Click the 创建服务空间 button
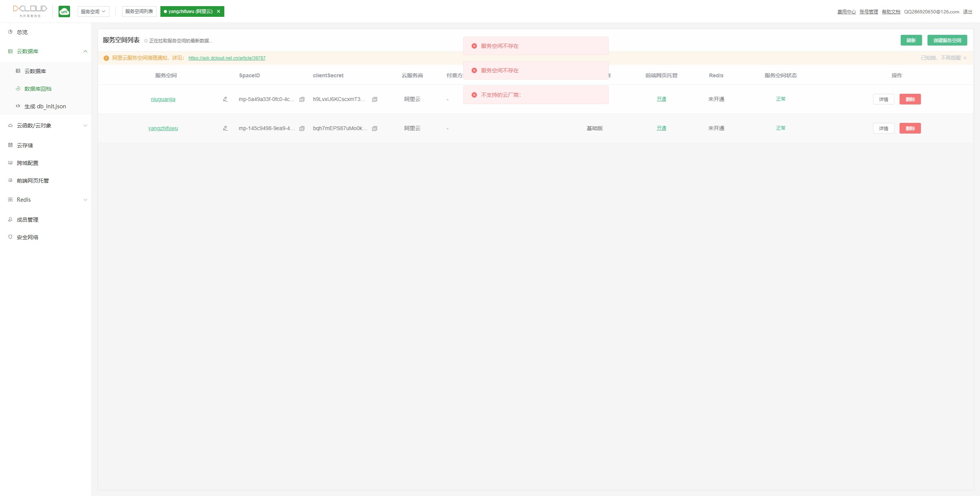 tap(947, 40)
